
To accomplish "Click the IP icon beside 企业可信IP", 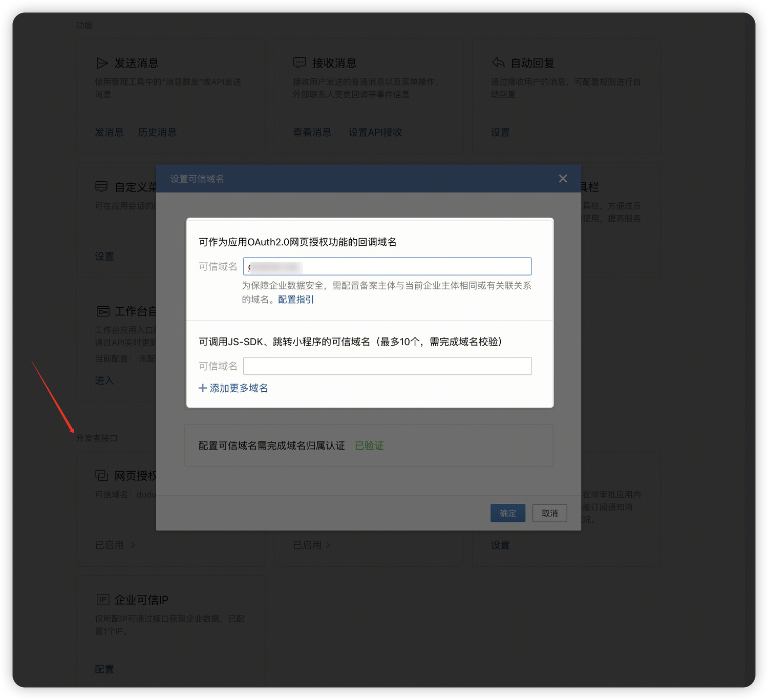I will click(x=103, y=600).
